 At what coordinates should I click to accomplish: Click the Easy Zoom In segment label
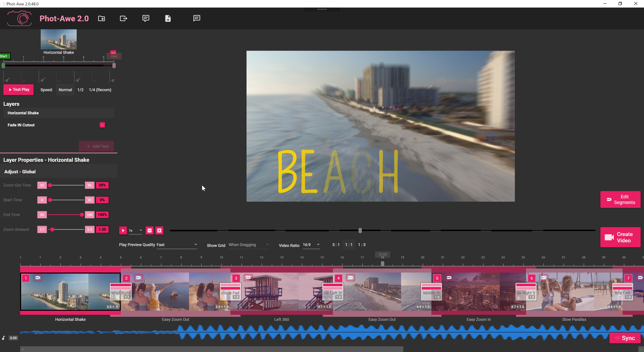coord(478,319)
